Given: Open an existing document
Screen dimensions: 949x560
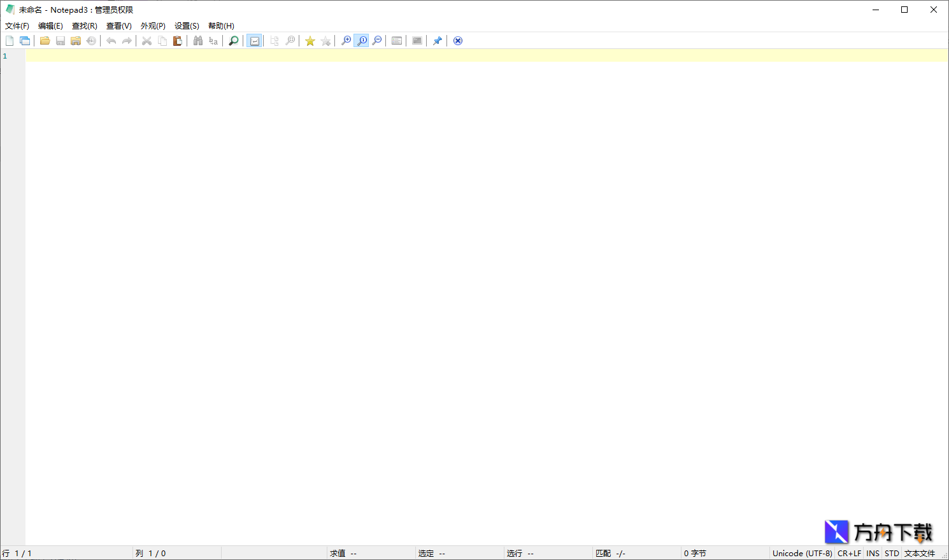Looking at the screenshot, I should click(x=45, y=40).
